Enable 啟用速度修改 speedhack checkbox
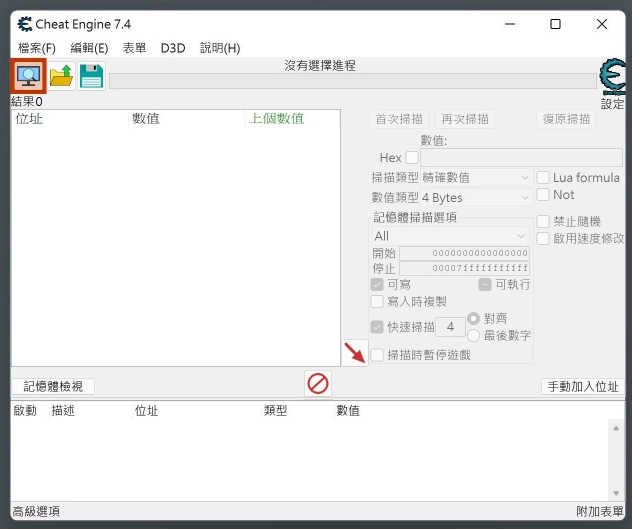The height and width of the screenshot is (529, 632). pos(543,238)
